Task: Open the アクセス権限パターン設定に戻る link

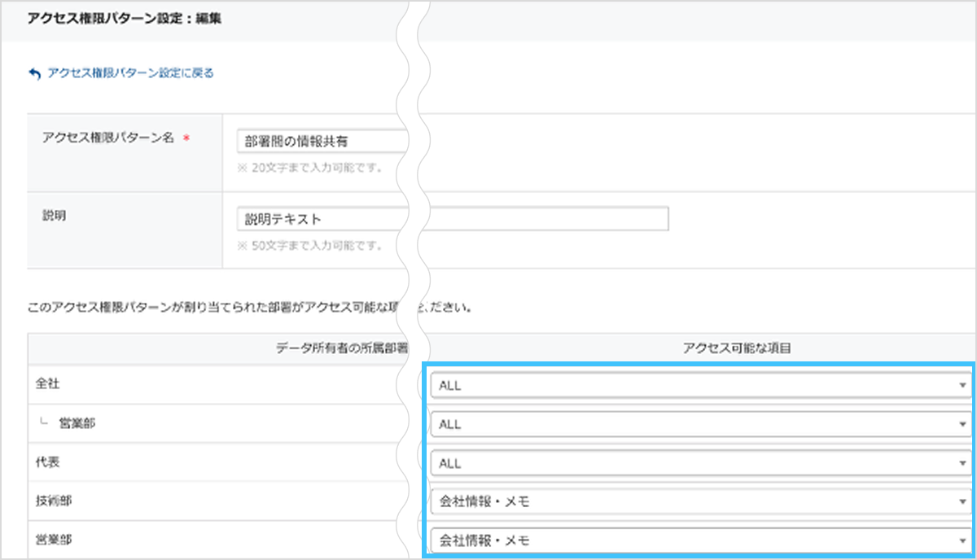Action: point(130,73)
